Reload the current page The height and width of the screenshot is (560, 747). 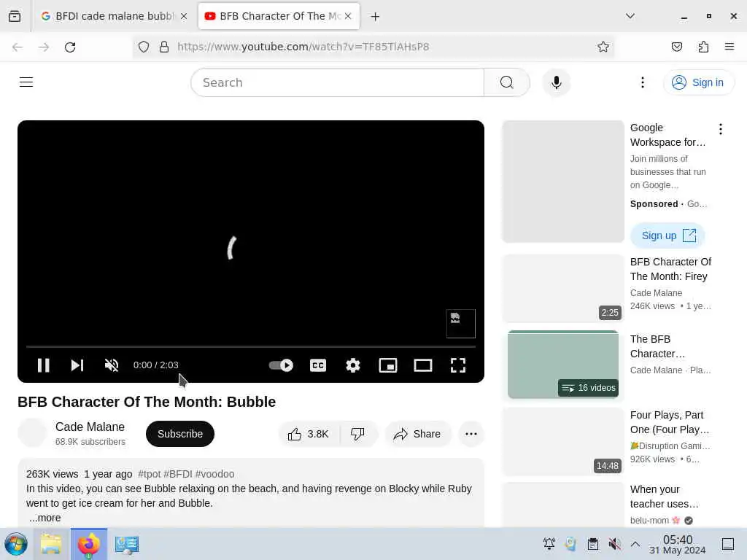point(70,47)
